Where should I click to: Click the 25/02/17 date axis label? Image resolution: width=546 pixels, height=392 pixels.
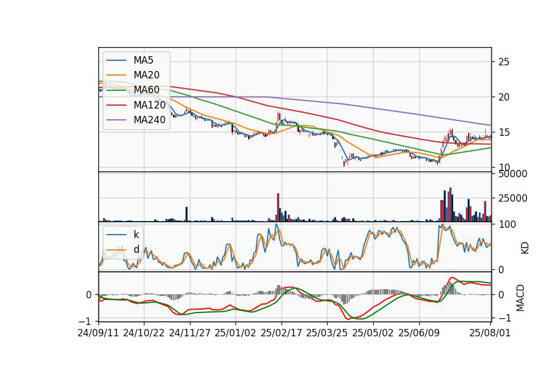pos(282,333)
